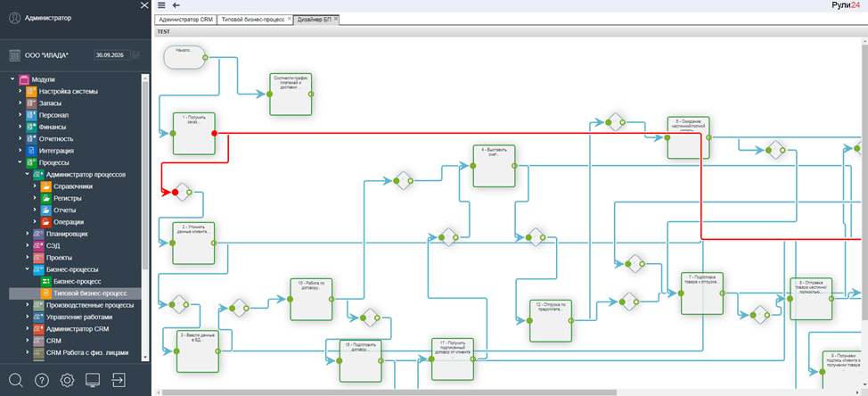
Task: Expand the Настройка системы node
Action: tap(20, 91)
